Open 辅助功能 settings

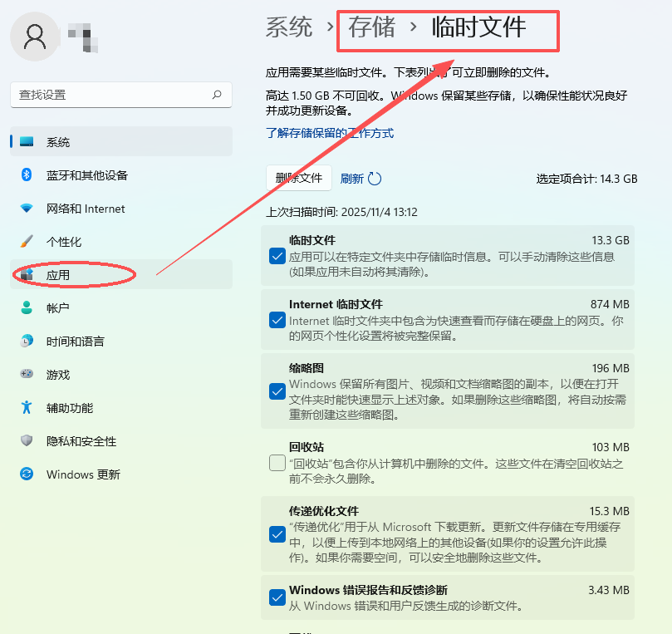click(121, 408)
